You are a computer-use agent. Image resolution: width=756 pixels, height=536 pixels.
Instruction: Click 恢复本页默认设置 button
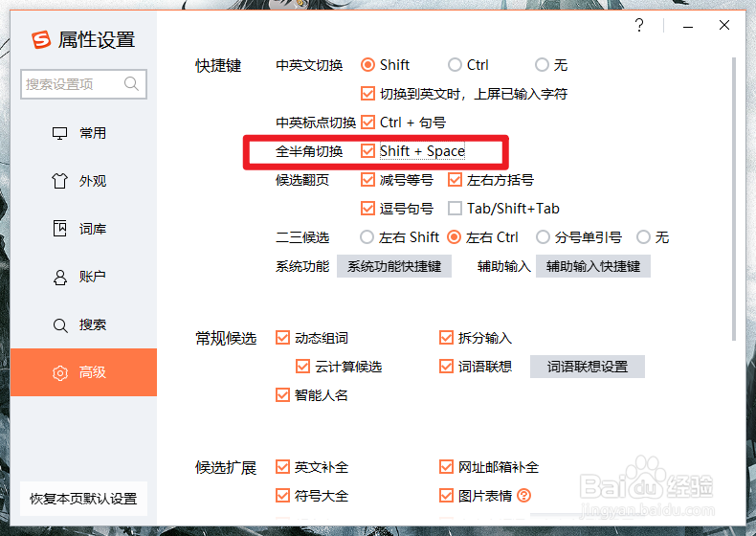pos(83,499)
